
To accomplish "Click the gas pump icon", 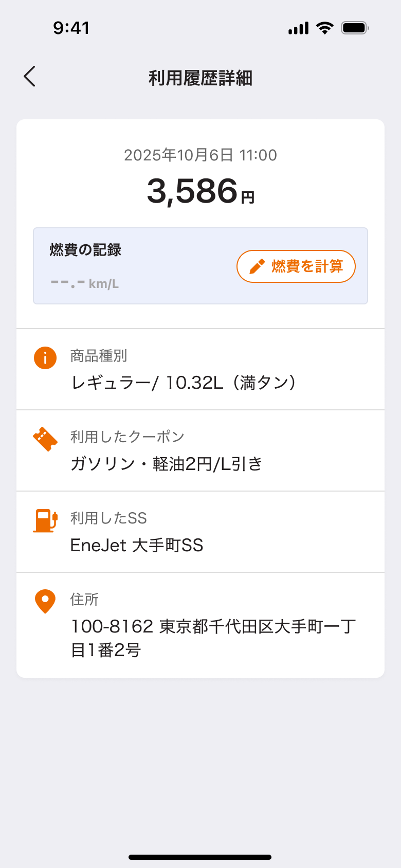I will click(45, 520).
